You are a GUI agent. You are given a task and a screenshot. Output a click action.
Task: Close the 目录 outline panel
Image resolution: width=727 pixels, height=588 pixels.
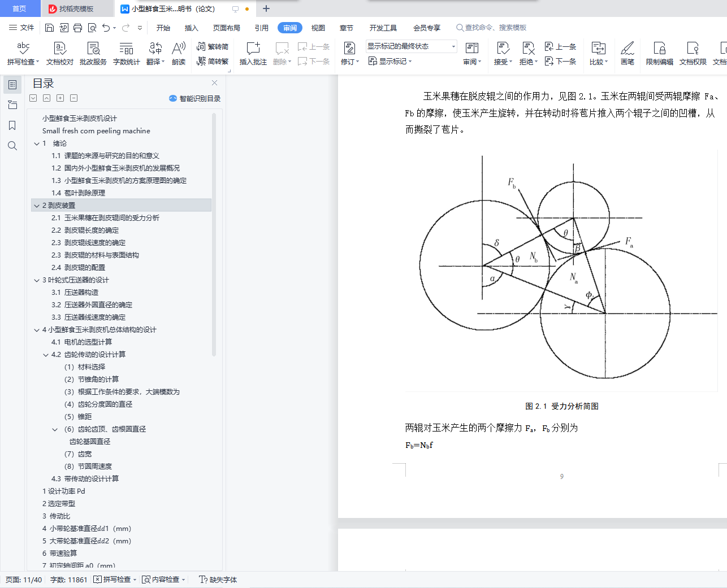[214, 83]
